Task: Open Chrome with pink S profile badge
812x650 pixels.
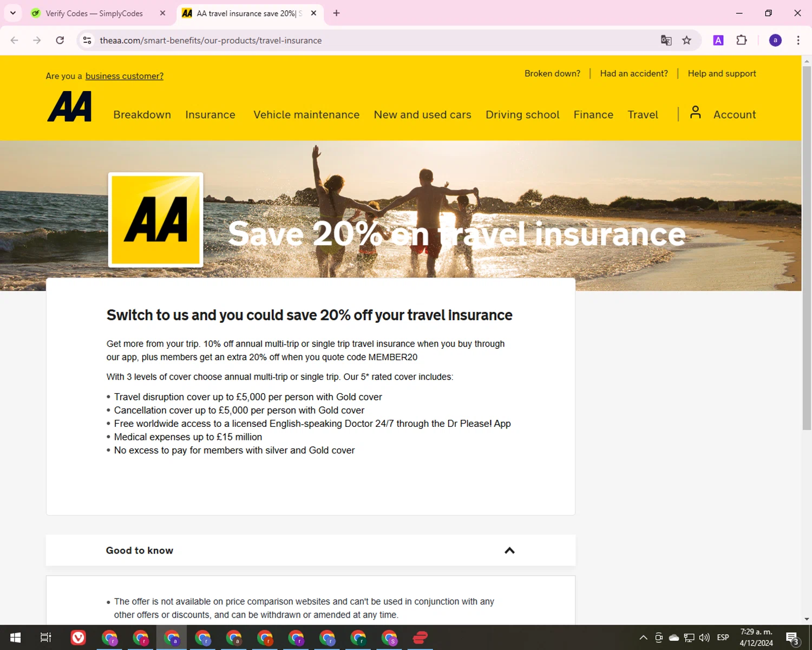Action: click(x=389, y=638)
